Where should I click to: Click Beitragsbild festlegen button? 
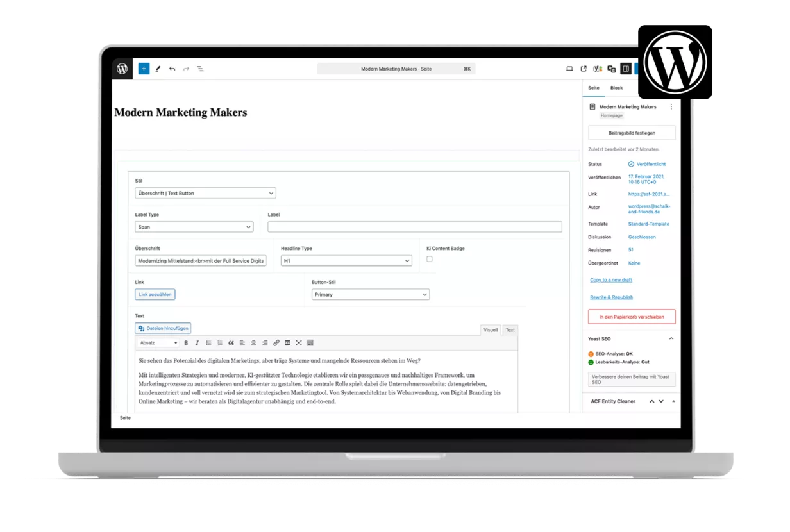(632, 133)
